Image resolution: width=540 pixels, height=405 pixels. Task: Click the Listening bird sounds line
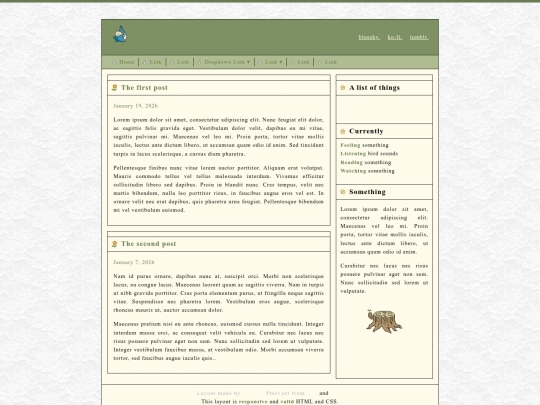[369, 154]
